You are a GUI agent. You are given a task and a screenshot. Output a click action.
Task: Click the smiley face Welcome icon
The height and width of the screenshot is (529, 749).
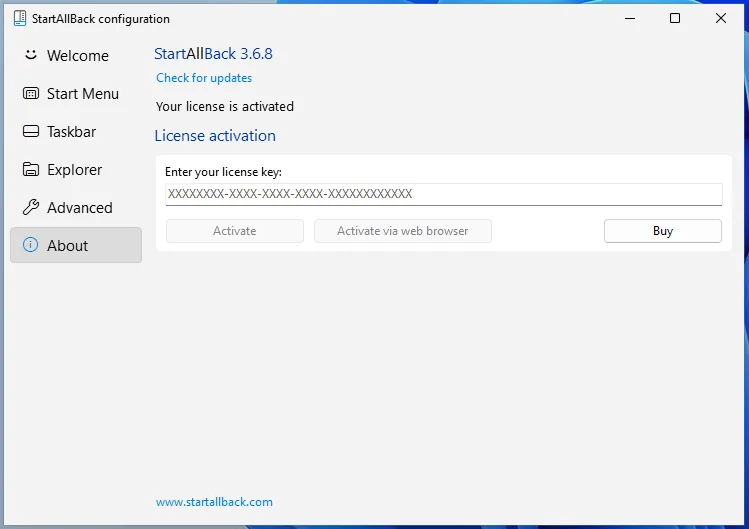tap(30, 55)
